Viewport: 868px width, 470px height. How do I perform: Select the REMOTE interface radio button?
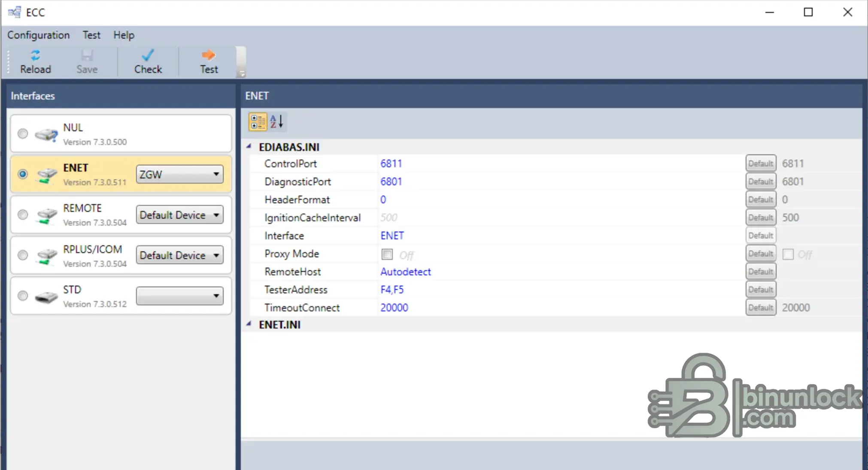pyautogui.click(x=23, y=214)
